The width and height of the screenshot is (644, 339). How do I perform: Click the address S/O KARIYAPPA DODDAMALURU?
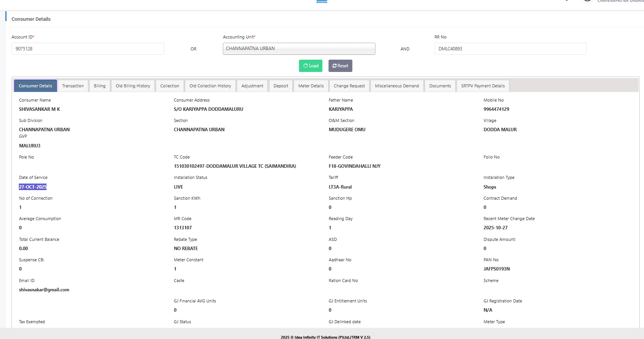point(209,109)
